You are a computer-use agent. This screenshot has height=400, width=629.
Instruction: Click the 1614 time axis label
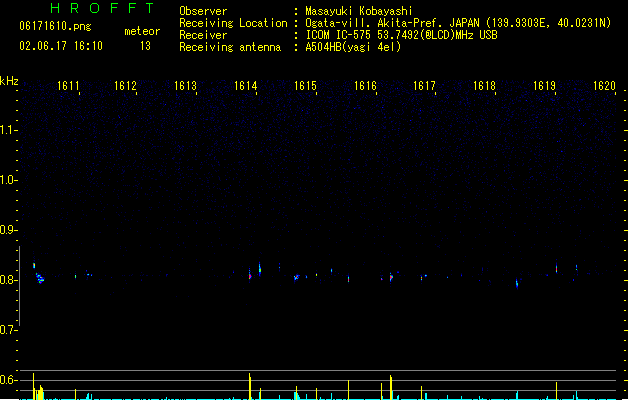tap(246, 86)
